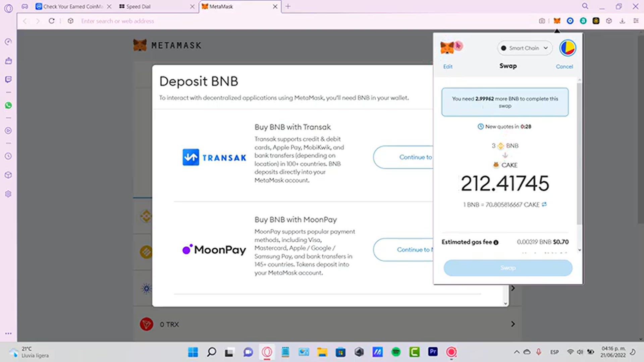This screenshot has width=644, height=362.
Task: Open the Windows Start menu
Action: (193, 352)
